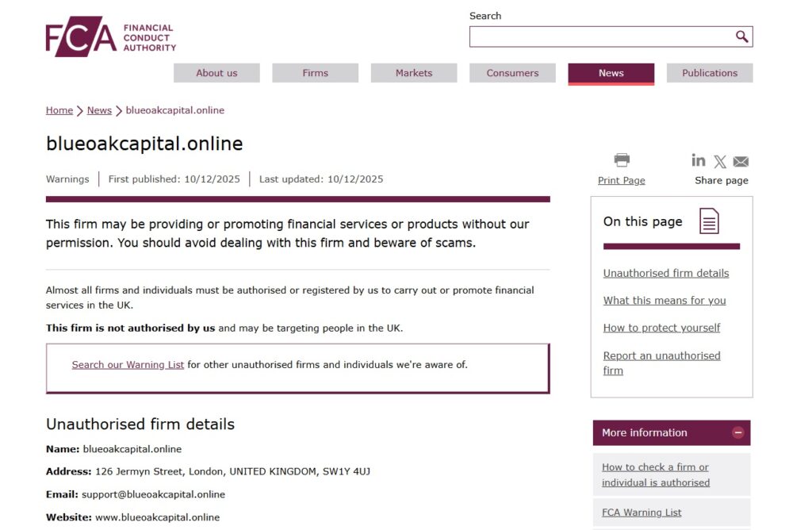Screen dimensions: 812x530
Task: Collapse the More information section
Action: pos(737,432)
